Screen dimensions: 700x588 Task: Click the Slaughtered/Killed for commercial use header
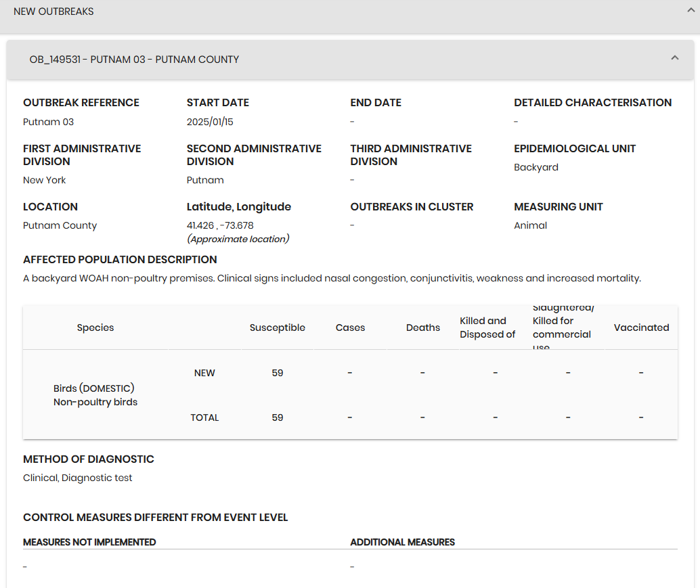coord(562,327)
